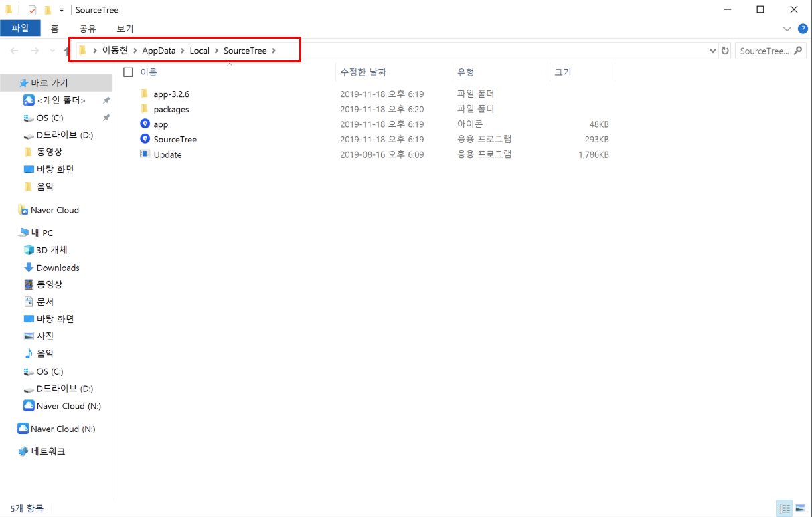
Task: Click the Properties checkmark icon in title bar
Action: pos(32,10)
